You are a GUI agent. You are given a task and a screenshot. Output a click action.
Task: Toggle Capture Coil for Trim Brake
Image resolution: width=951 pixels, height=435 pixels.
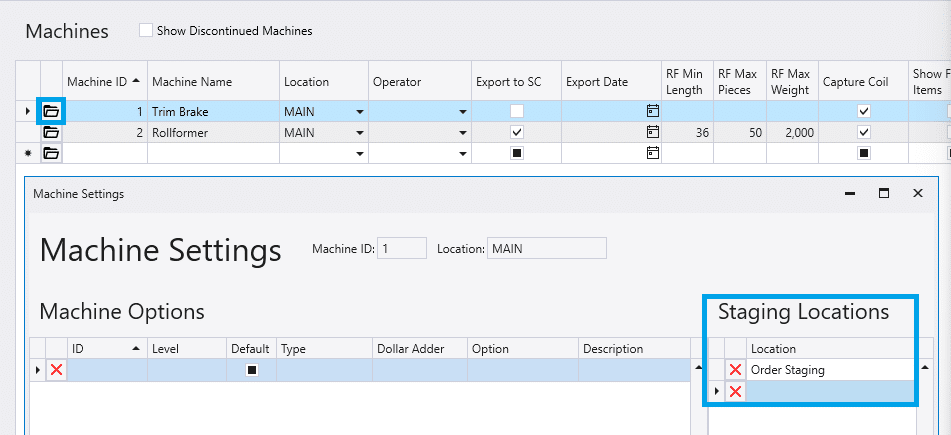pyautogui.click(x=864, y=111)
